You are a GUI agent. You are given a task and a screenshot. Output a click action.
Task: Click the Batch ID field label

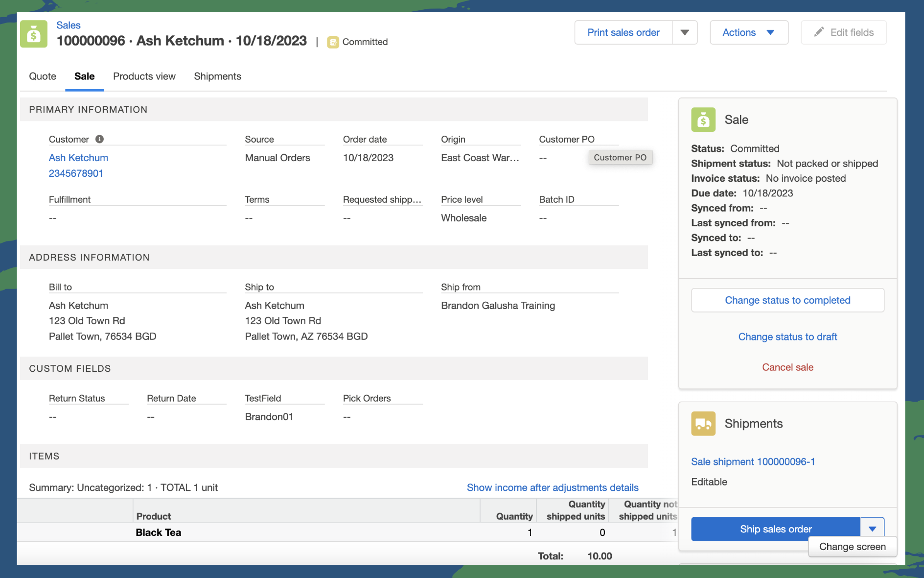557,199
